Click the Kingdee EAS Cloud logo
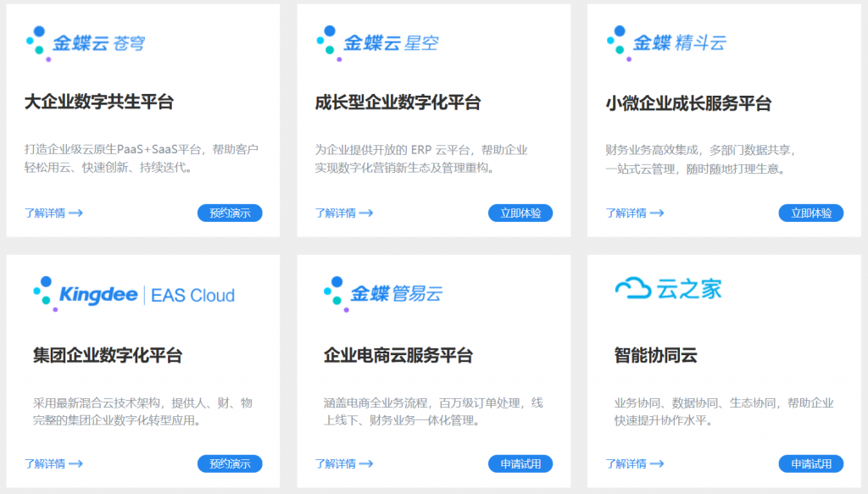The image size is (868, 494). [x=134, y=294]
